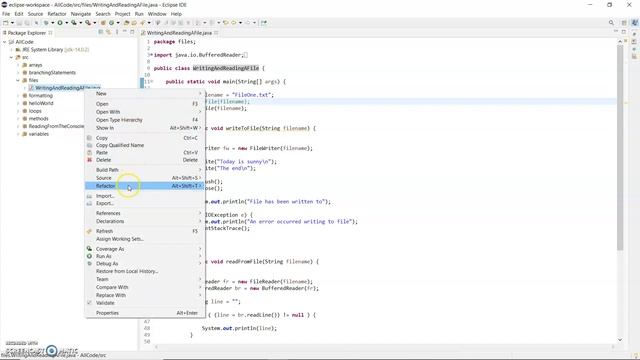Expand the arrays package

(x=18, y=65)
